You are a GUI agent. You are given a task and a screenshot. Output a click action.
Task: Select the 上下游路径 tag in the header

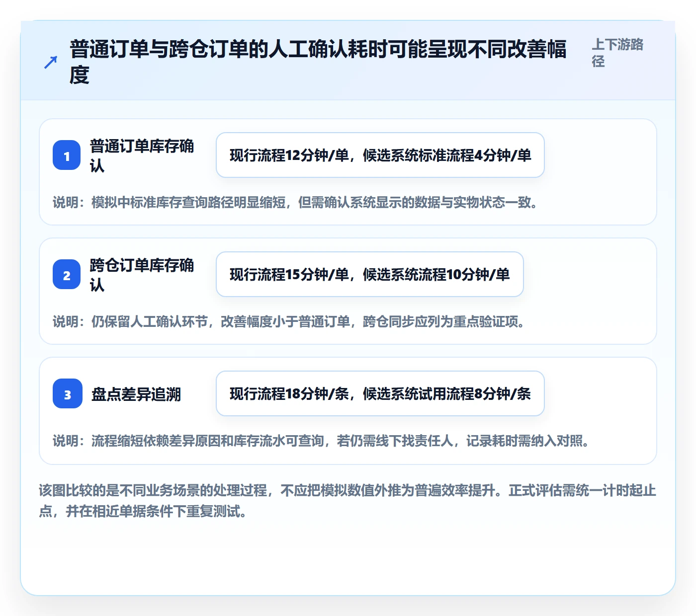coord(617,53)
